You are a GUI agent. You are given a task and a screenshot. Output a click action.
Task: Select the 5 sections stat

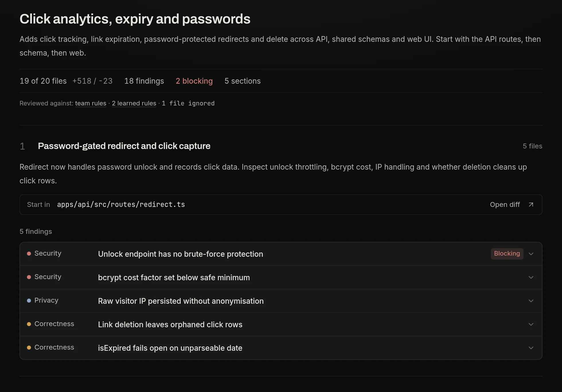(x=243, y=81)
